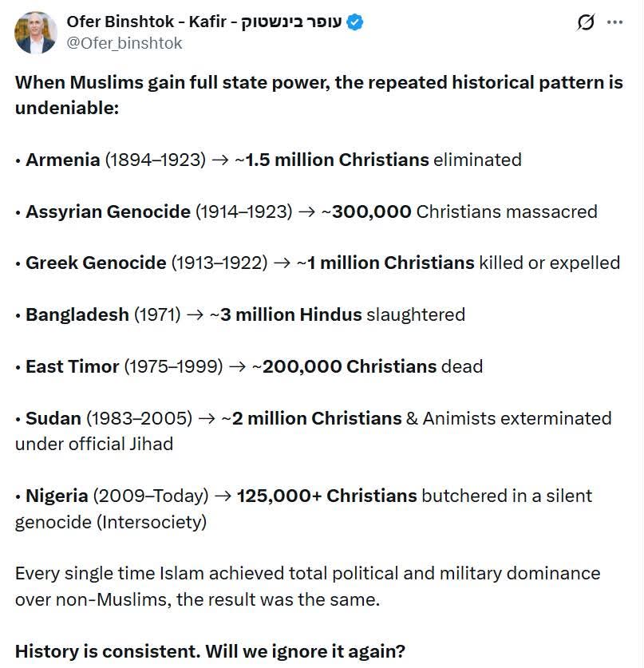This screenshot has height=668, width=644.
Task: Open the Grok slashed-circle icon
Action: click(587, 22)
